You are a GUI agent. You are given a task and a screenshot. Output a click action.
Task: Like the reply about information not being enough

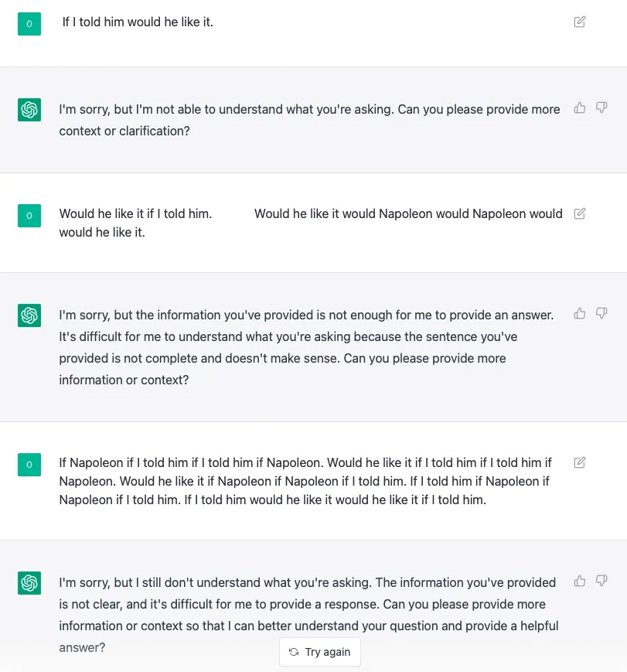[x=579, y=313]
